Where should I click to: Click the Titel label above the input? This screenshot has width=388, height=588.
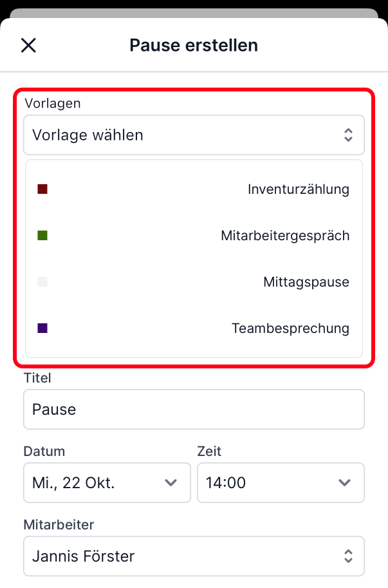coord(37,378)
